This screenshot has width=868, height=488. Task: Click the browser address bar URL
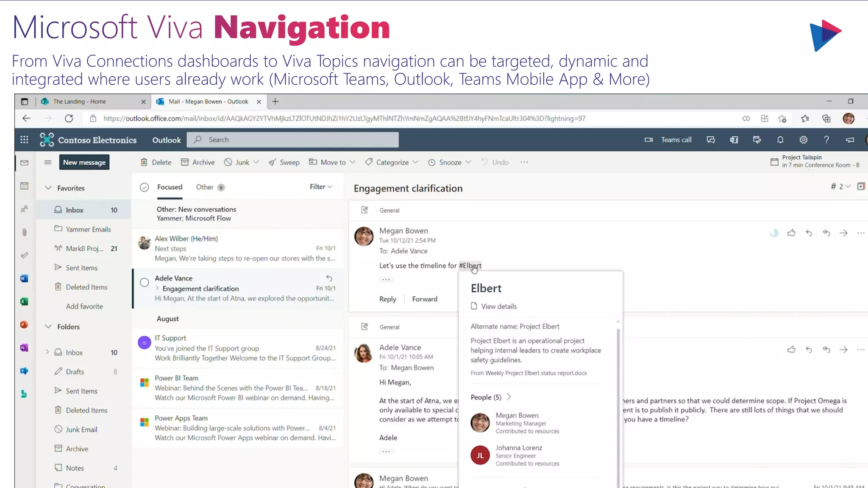[x=344, y=119]
